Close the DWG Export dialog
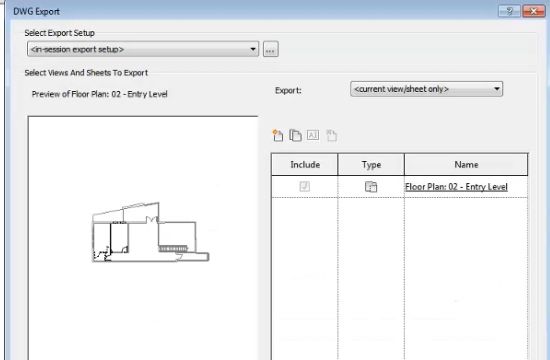 tap(534, 11)
